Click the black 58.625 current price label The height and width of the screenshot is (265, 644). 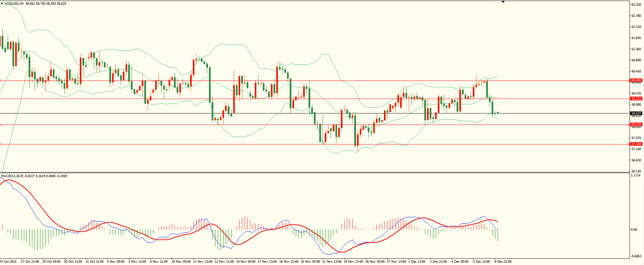tap(636, 113)
